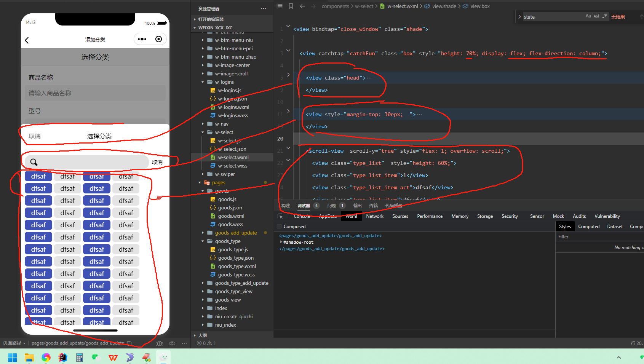
Task: Open the explorer more-actions ellipsis
Action: point(264,8)
